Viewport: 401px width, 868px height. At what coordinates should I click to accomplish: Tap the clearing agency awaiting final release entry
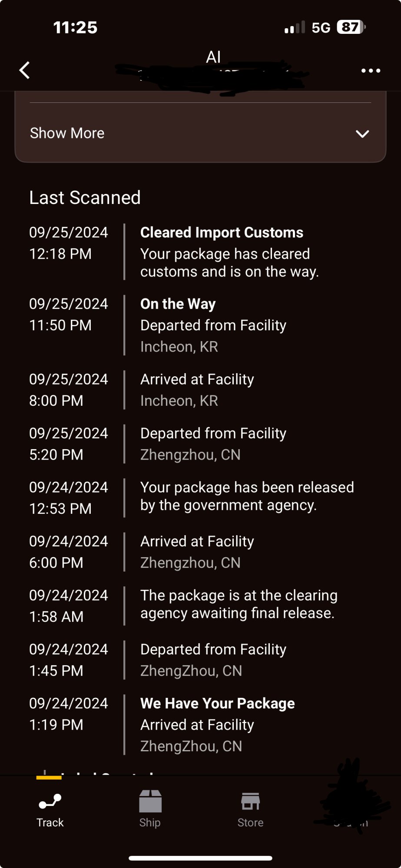tap(200, 606)
